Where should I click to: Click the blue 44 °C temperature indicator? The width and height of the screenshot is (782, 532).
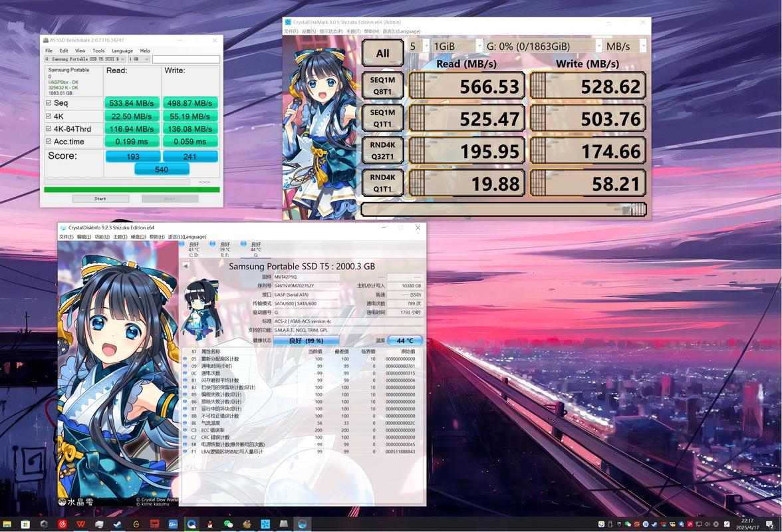[404, 340]
